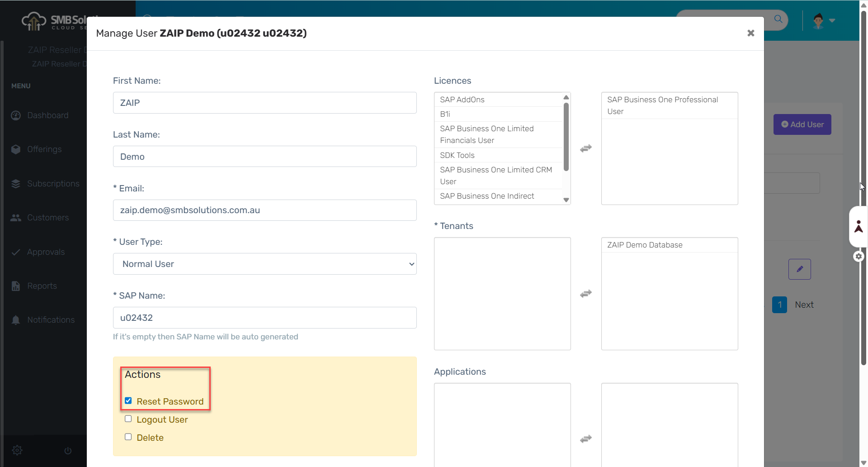Click the Tenants transfer arrows icon
This screenshot has height=467, width=868.
(x=586, y=294)
